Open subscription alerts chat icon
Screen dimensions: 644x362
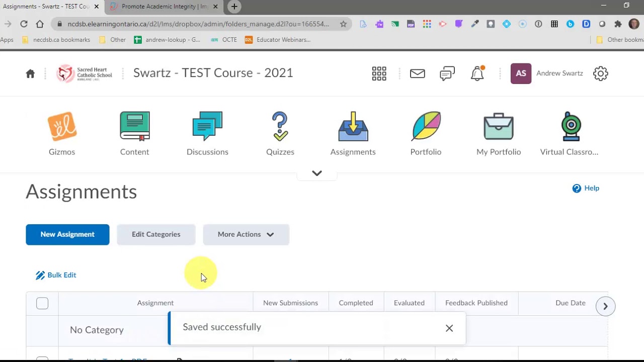(447, 73)
